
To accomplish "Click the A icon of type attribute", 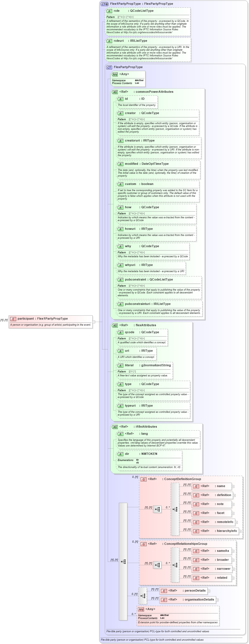I will (120, 384).
